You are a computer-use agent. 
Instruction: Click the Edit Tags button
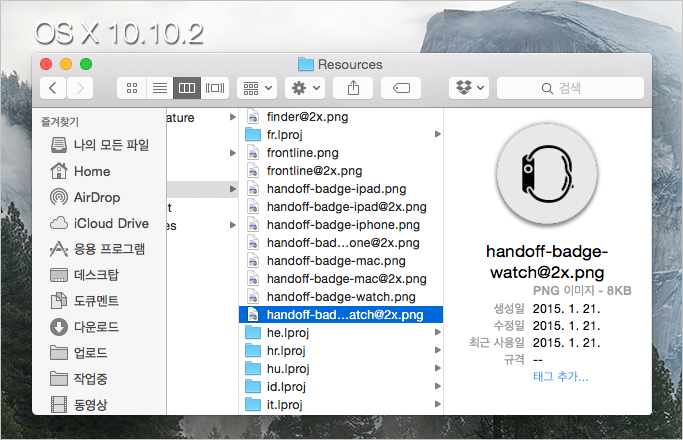pos(401,88)
